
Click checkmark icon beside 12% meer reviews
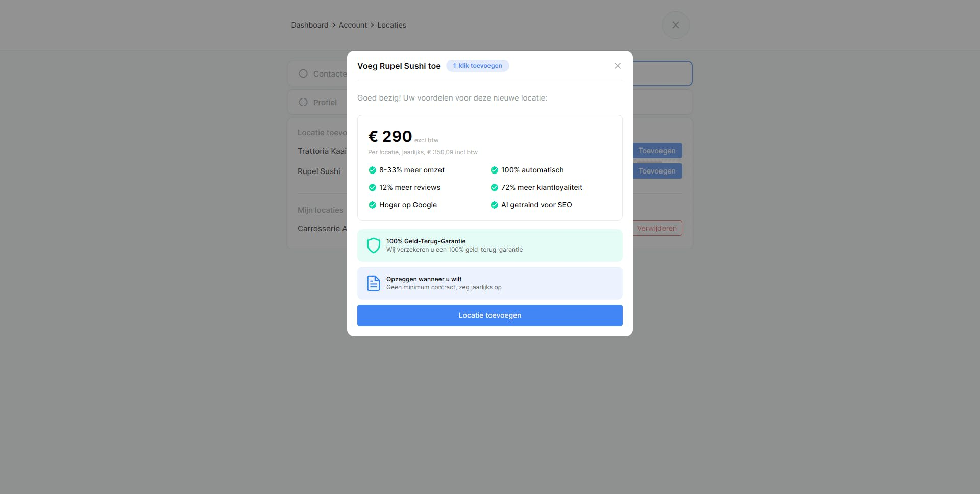click(x=372, y=188)
